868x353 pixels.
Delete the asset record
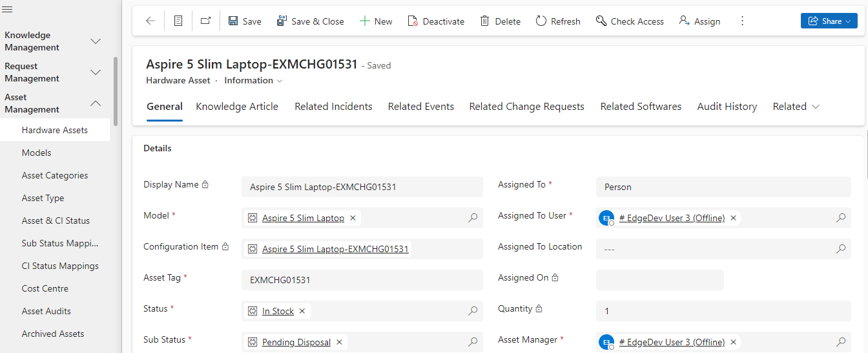[501, 21]
